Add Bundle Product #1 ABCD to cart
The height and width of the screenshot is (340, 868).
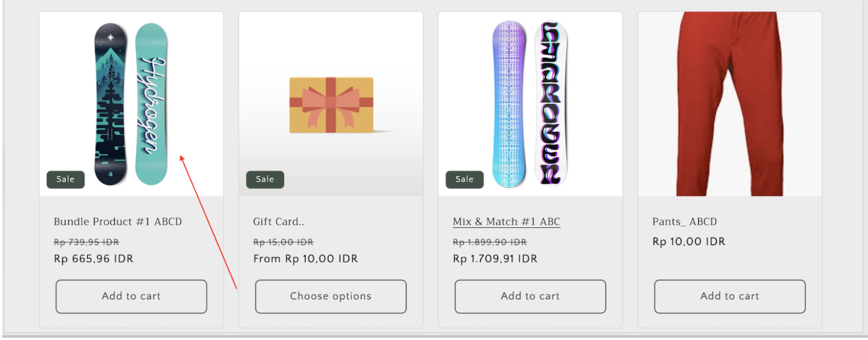pyautogui.click(x=131, y=297)
